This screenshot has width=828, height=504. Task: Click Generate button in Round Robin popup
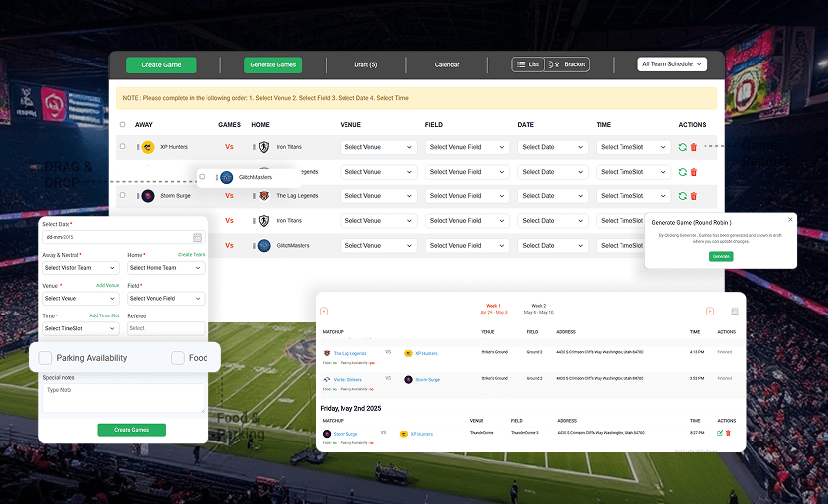(721, 257)
